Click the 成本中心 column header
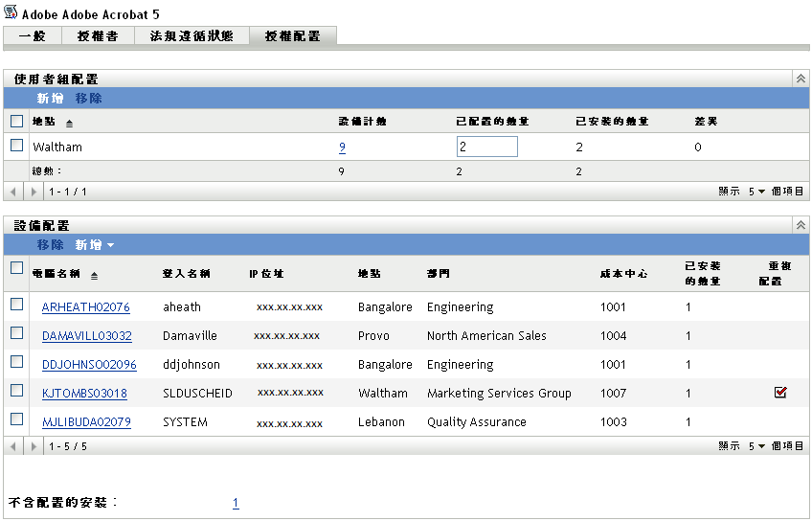Viewport: 812px width, 521px height. click(x=624, y=274)
